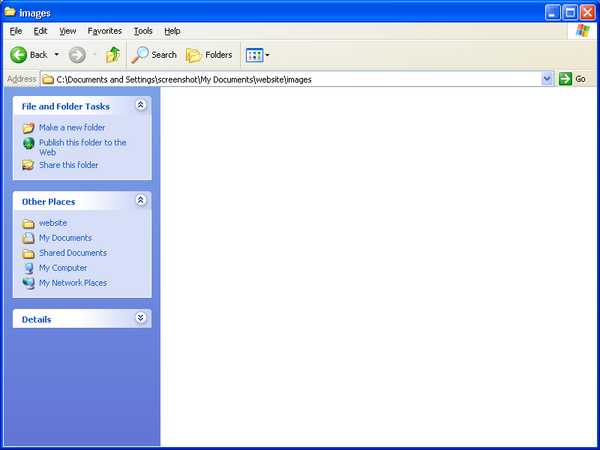600x450 pixels.
Task: Minimize the images window
Action: [x=552, y=12]
